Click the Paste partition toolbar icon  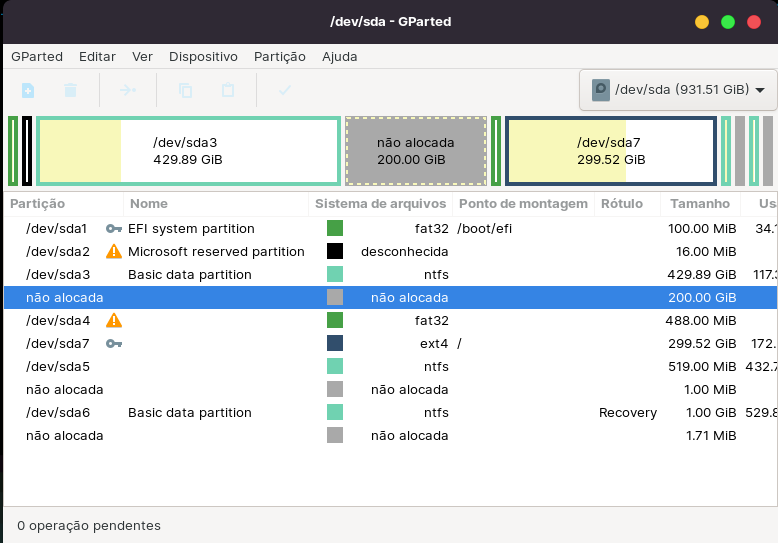tap(228, 90)
